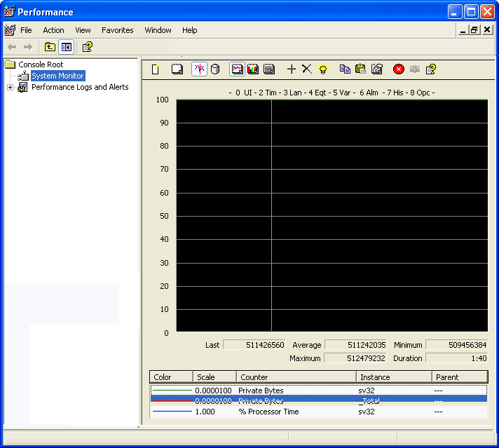Viewport: 499px width, 448px height.
Task: Click the Clear Display icon
Action: [177, 69]
